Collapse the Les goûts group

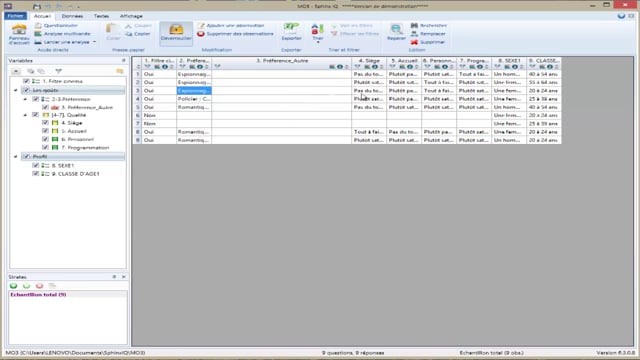click(x=16, y=90)
